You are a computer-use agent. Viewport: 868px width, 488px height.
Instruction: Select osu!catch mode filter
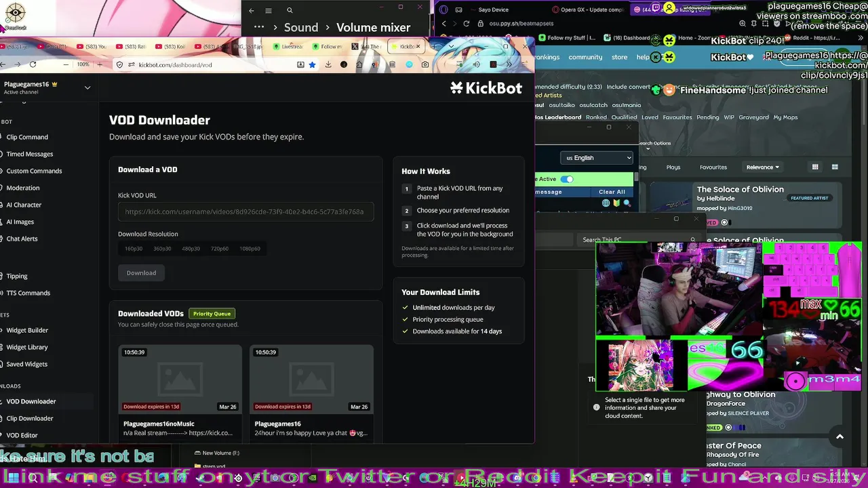point(593,105)
